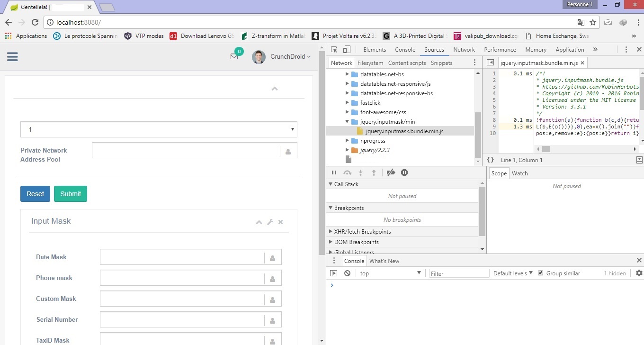Collapse the Breakpoints section

point(330,208)
